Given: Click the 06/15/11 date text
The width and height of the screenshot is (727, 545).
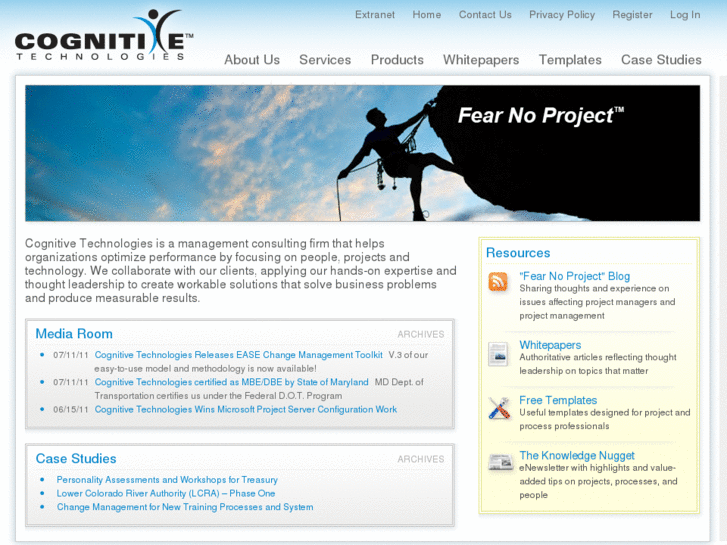Looking at the screenshot, I should 70,410.
